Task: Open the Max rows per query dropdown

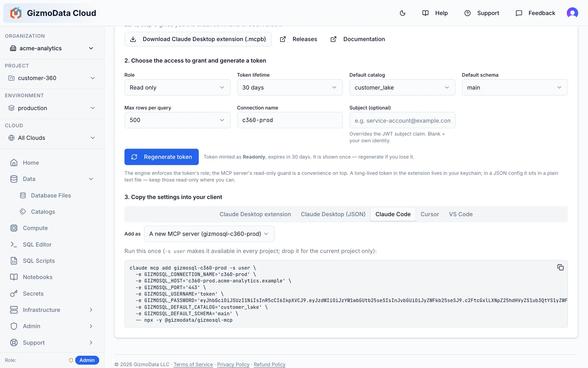Action: coord(177,120)
